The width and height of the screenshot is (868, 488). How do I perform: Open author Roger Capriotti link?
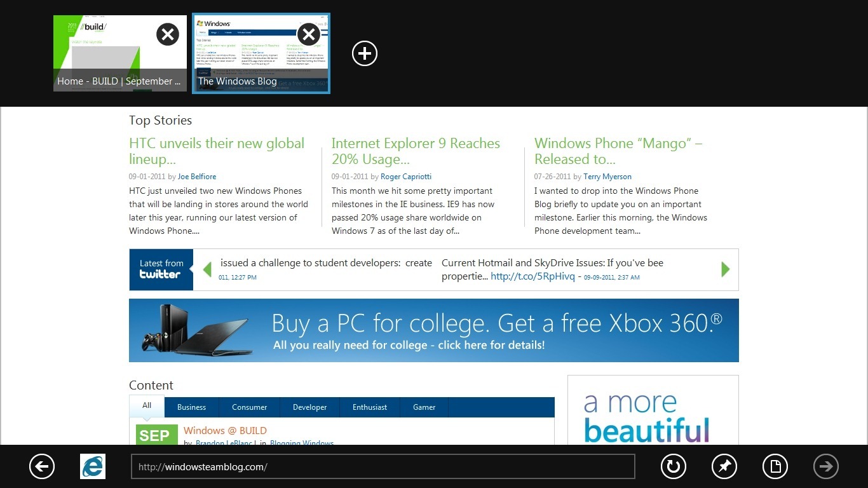point(406,177)
